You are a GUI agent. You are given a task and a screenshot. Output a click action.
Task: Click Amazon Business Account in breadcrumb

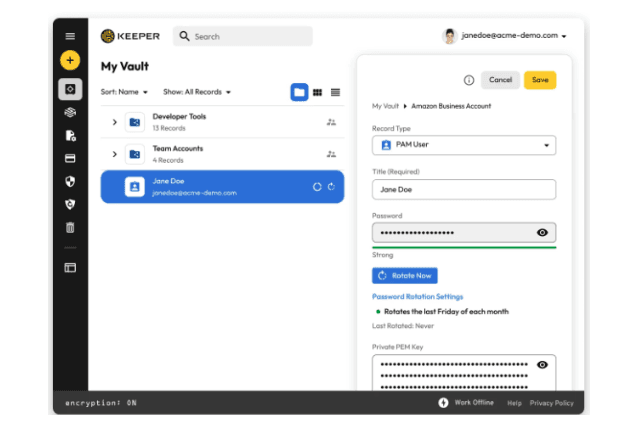451,106
